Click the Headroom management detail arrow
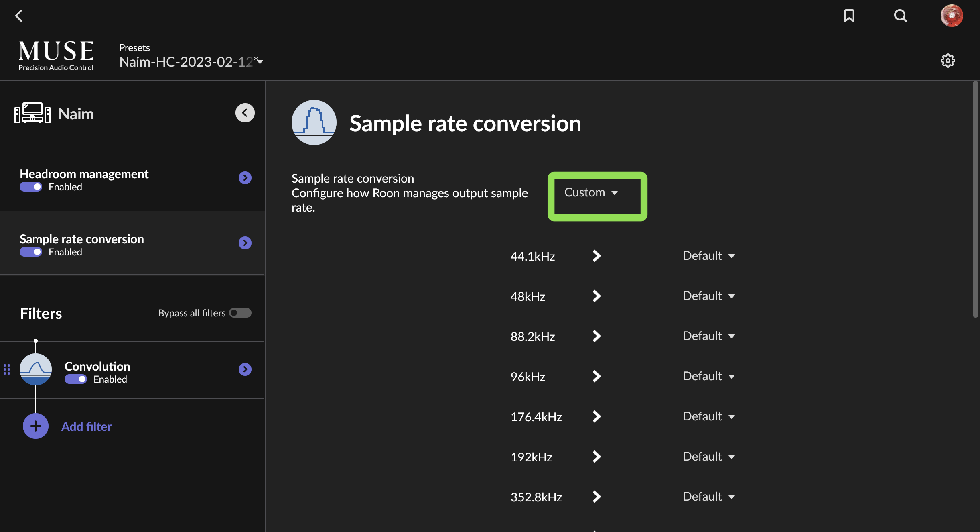980x532 pixels. click(245, 177)
